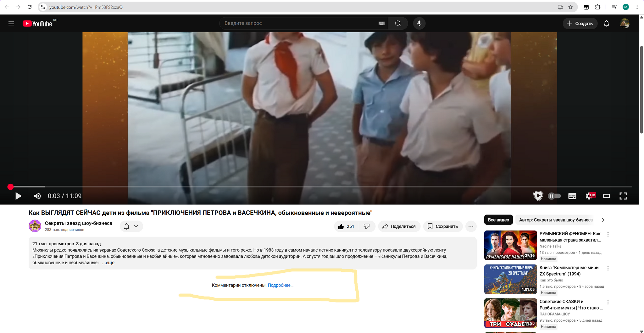Select Автор: Секреты звезд шоу-бизнеса chip
The width and height of the screenshot is (644, 333).
tap(556, 220)
